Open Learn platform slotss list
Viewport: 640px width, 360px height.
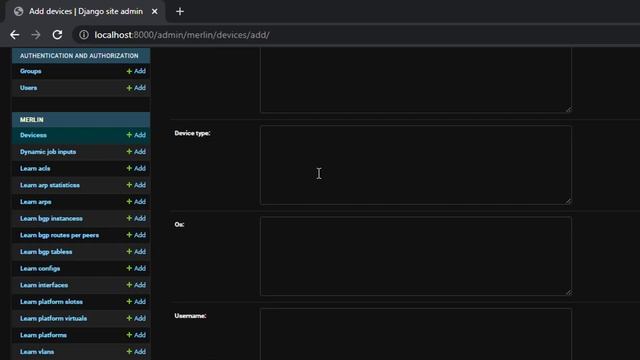coord(51,302)
